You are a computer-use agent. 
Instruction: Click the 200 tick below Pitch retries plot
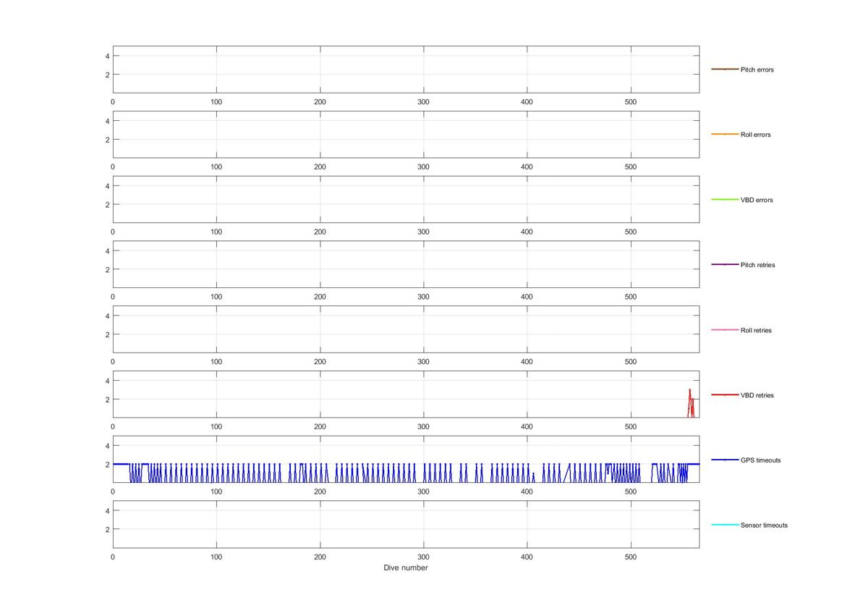[x=320, y=297]
